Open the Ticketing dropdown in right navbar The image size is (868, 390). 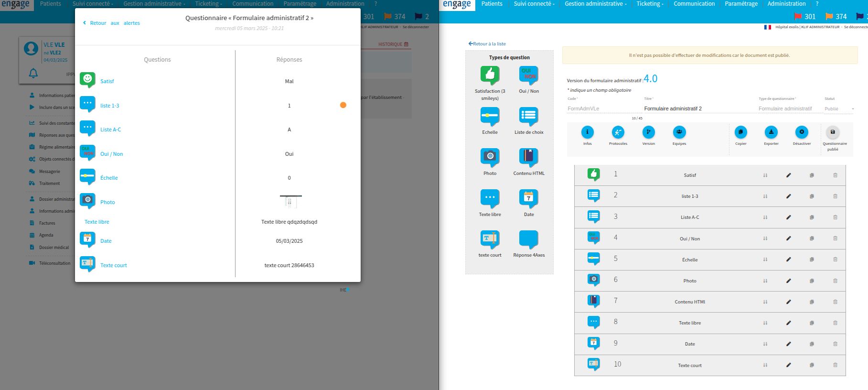tap(650, 4)
